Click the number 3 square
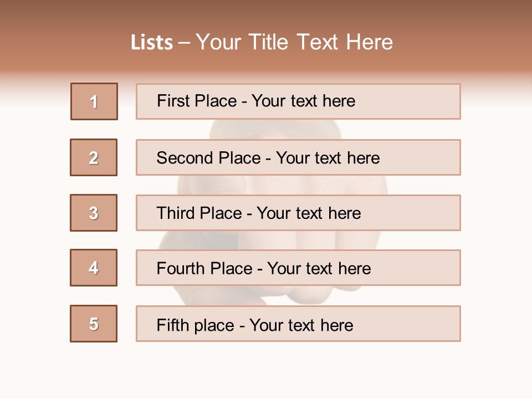Viewport: 532px width, 399px height. pos(94,213)
